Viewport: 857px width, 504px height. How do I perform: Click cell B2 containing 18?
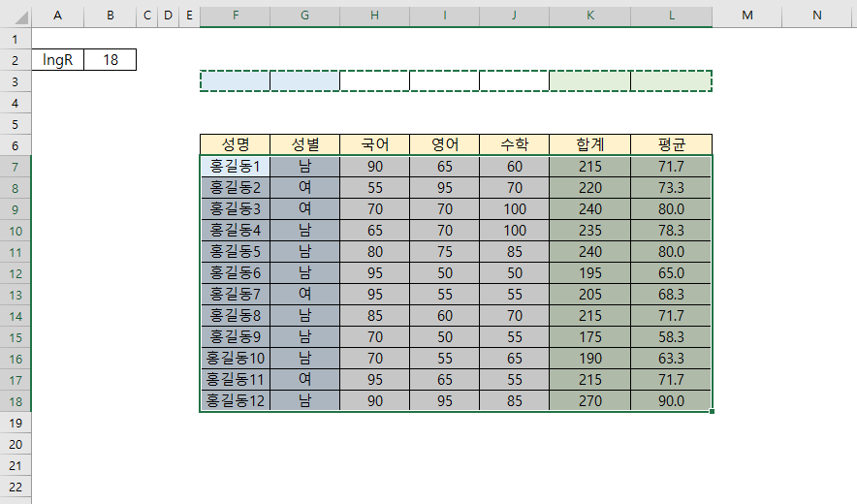pyautogui.click(x=111, y=59)
